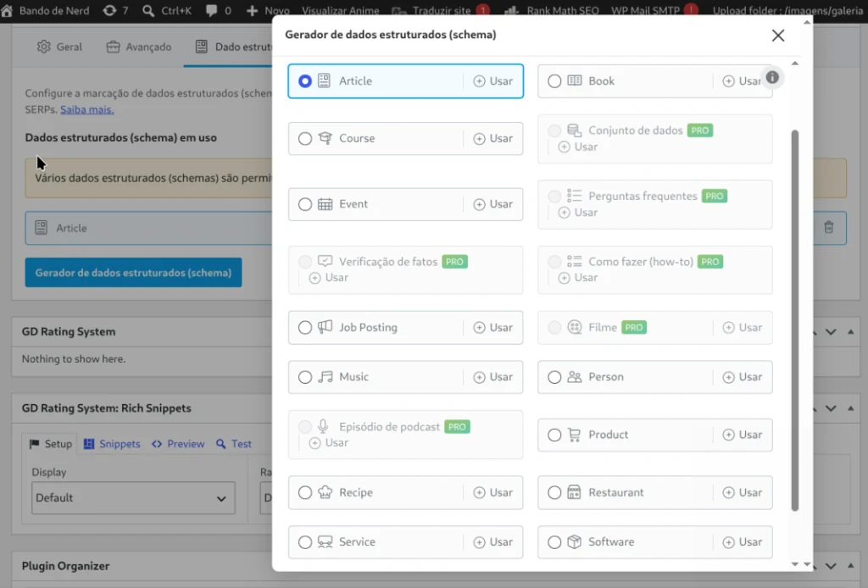This screenshot has height=588, width=868.
Task: Select the Job Posting radio button
Action: point(305,327)
